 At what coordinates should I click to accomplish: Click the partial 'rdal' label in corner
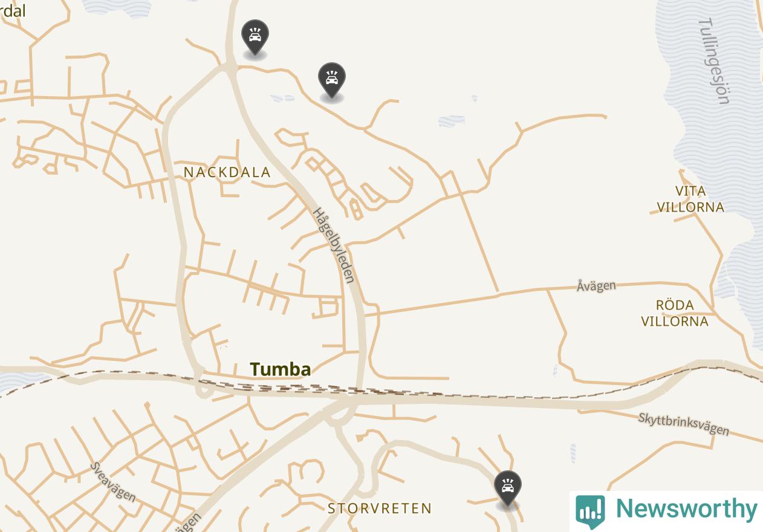pyautogui.click(x=13, y=10)
